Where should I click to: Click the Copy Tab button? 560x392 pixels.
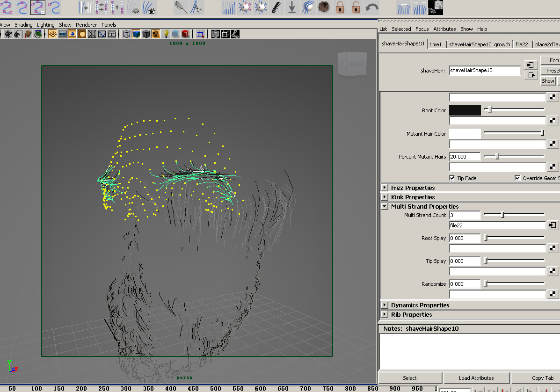tap(536, 377)
